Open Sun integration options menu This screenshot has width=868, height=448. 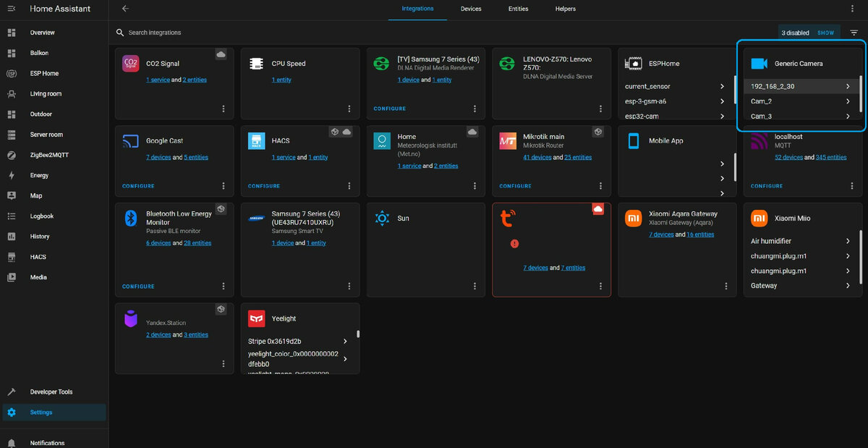pyautogui.click(x=475, y=287)
